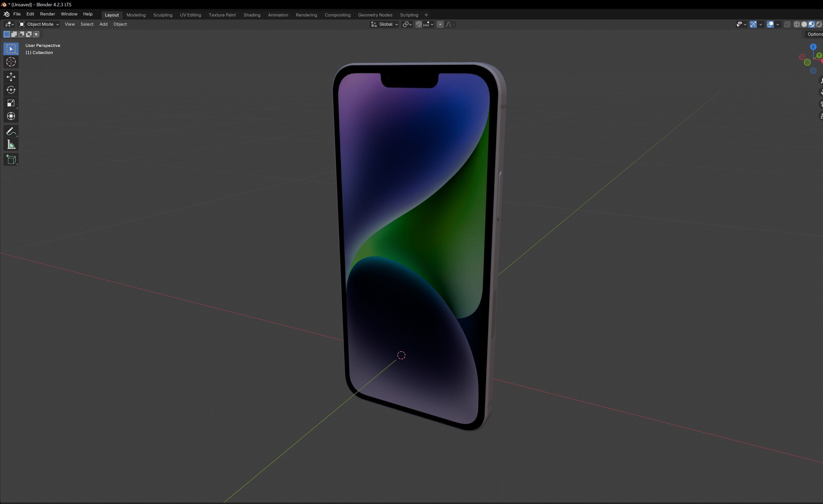Set selection mode to Set New
This screenshot has height=504, width=823.
pyautogui.click(x=7, y=34)
